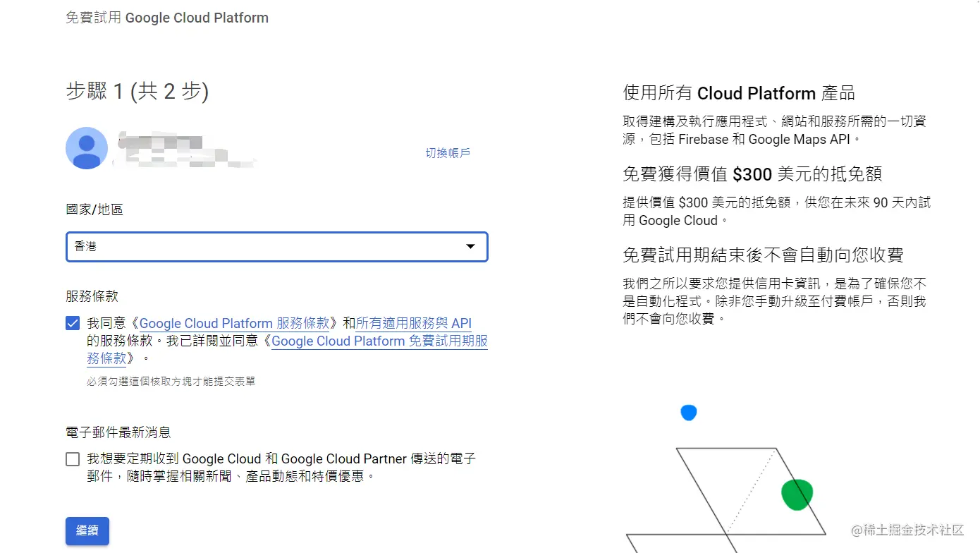Open the 國家/地區 dropdown showing 香港
The height and width of the screenshot is (553, 980).
click(277, 247)
